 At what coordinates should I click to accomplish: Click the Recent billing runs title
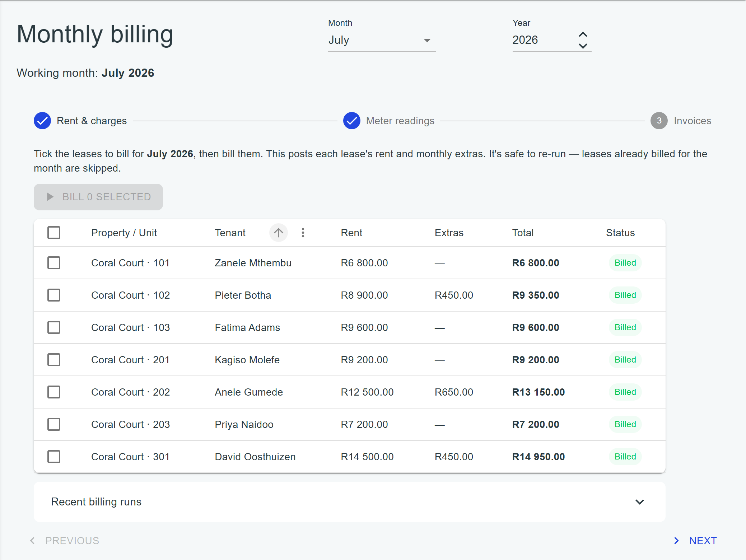tap(96, 502)
